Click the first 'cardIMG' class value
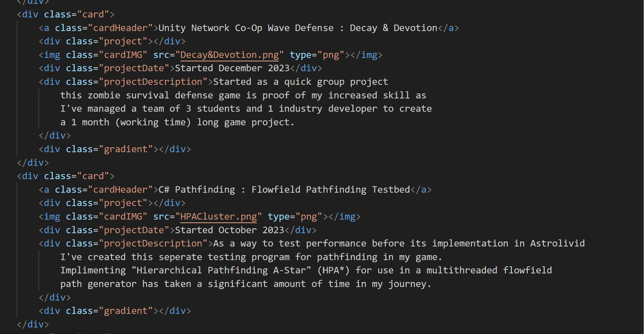 coord(123,55)
